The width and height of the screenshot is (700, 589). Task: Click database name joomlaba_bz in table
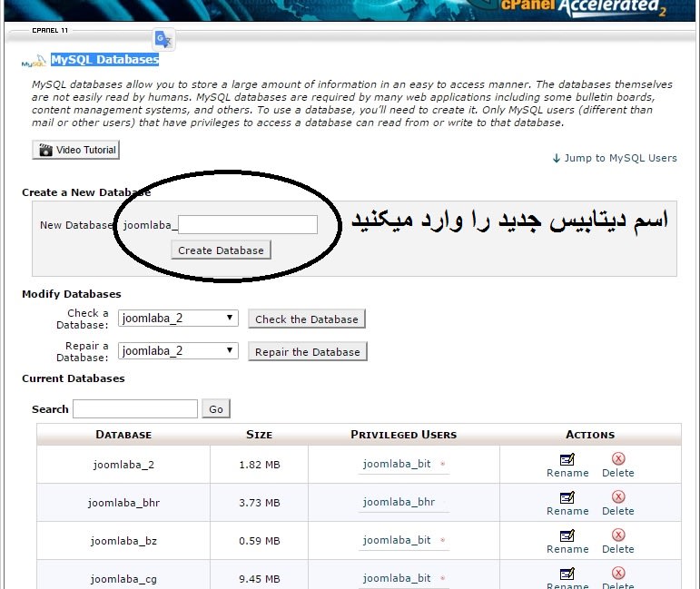tap(123, 541)
